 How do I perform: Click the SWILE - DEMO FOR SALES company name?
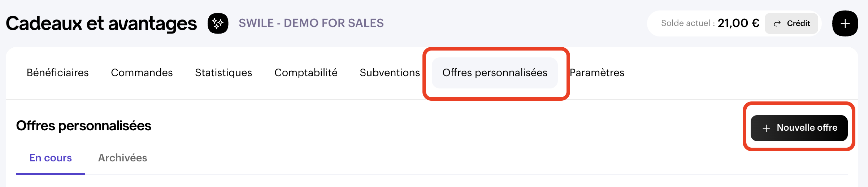coord(311,23)
